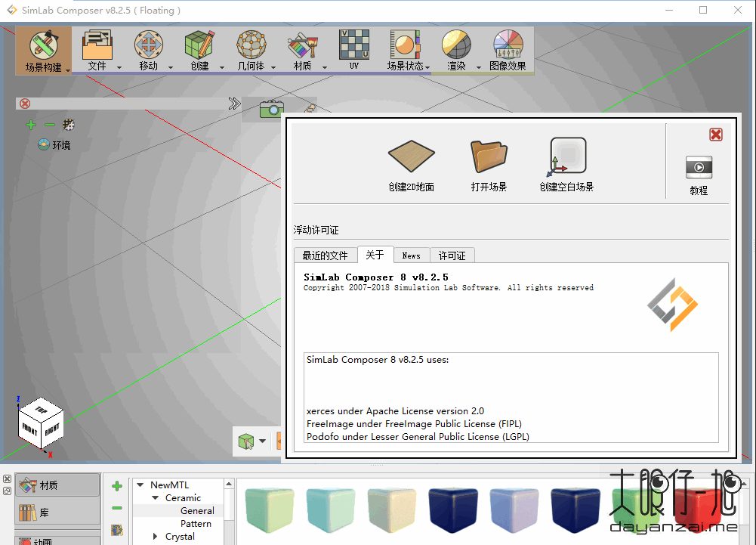Image resolution: width=756 pixels, height=545 pixels.
Task: Click the view orientation cube TOP face
Action: coord(42,410)
